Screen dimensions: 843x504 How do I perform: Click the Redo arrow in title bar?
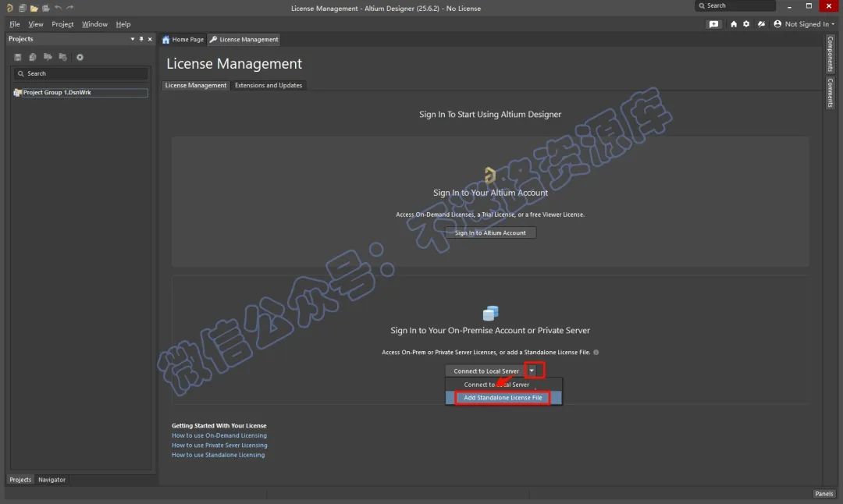[70, 8]
